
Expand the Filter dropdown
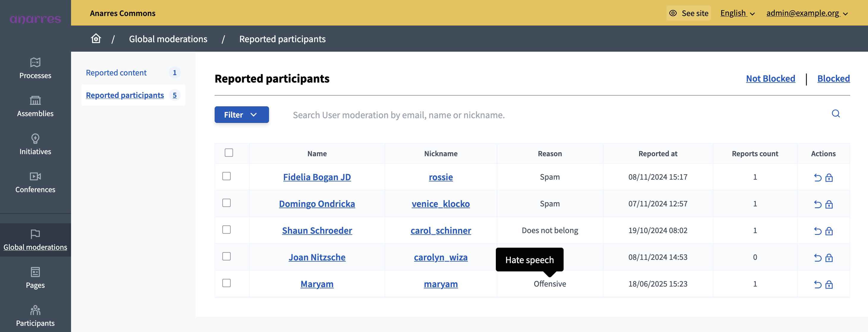coord(241,115)
